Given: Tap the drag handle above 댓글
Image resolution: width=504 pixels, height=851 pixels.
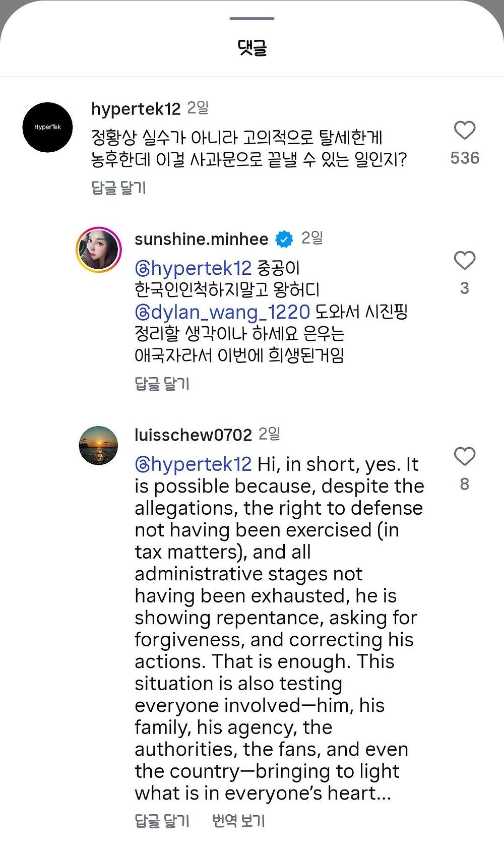Looking at the screenshot, I should click(252, 19).
